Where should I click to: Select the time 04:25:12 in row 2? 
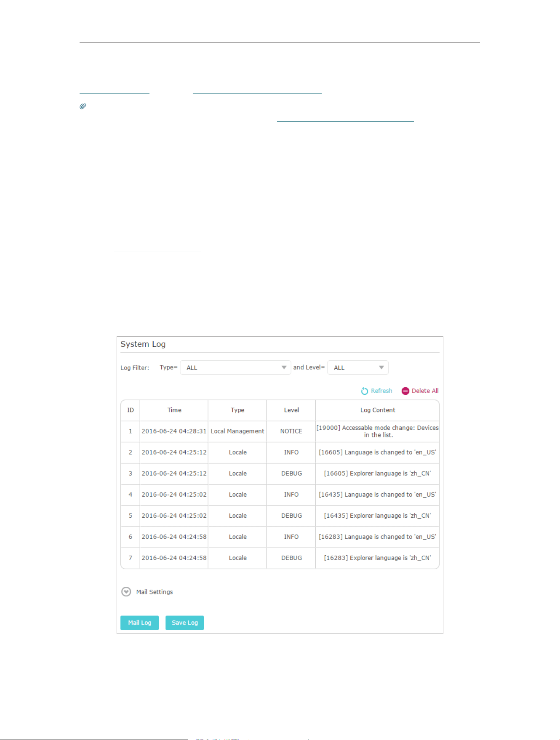coord(174,452)
